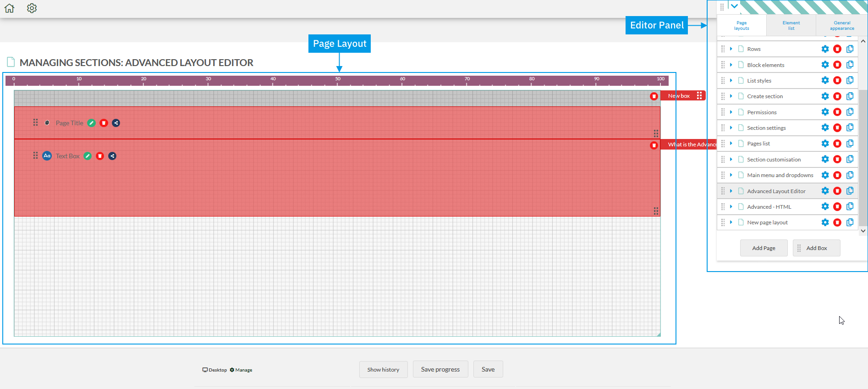Click the ruler at mark 50

pyautogui.click(x=338, y=81)
